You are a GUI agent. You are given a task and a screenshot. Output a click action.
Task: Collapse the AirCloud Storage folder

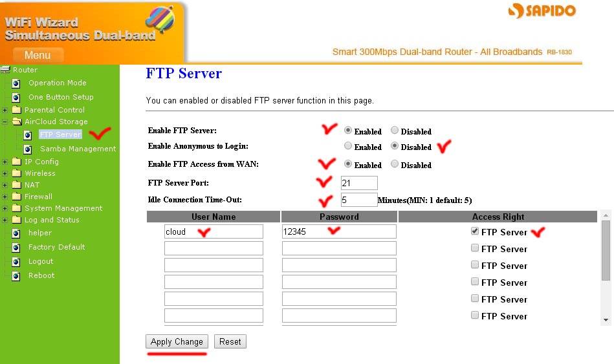pyautogui.click(x=5, y=122)
